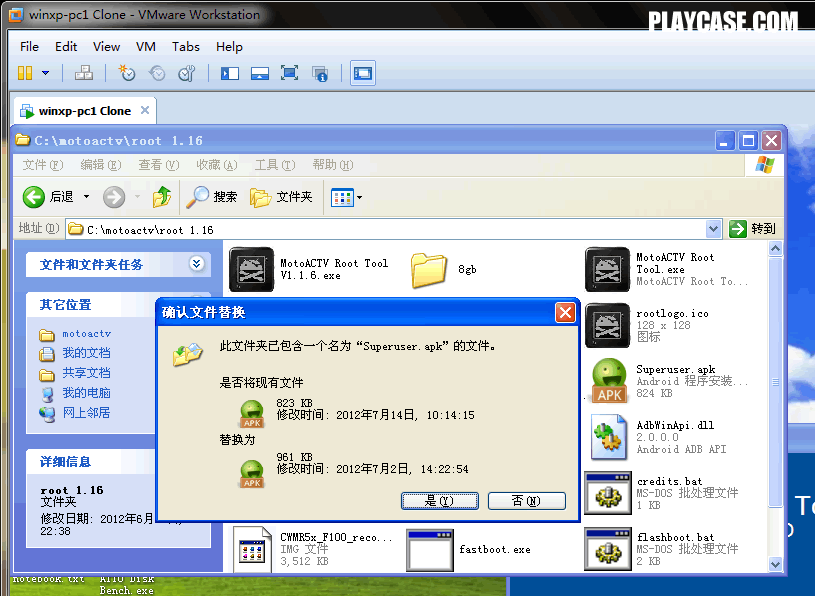Click the green 后退 back button
This screenshot has width=815, height=596.
(48, 197)
